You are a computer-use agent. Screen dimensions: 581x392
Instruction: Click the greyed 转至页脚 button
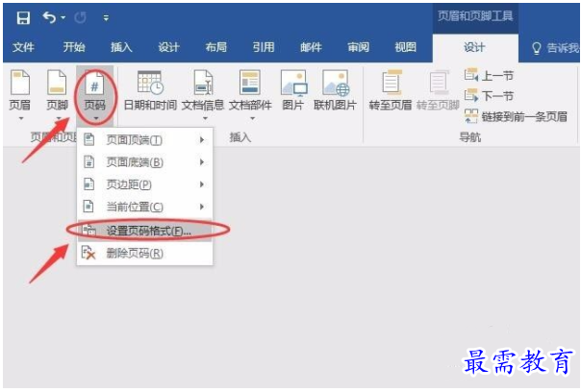click(438, 90)
